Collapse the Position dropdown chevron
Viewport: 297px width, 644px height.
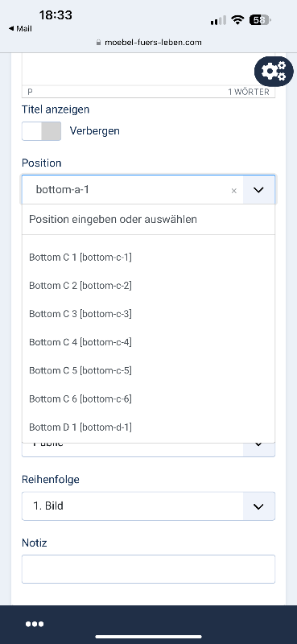pyautogui.click(x=258, y=190)
